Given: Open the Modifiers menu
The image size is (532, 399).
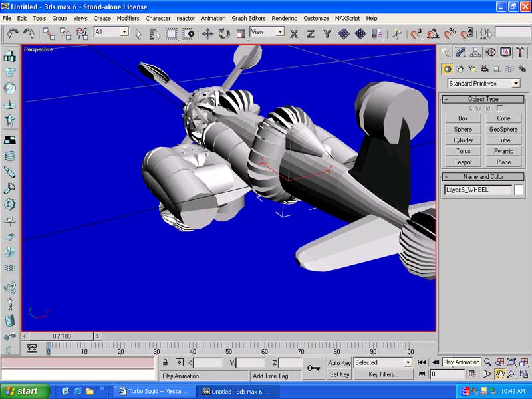Looking at the screenshot, I should tap(128, 18).
